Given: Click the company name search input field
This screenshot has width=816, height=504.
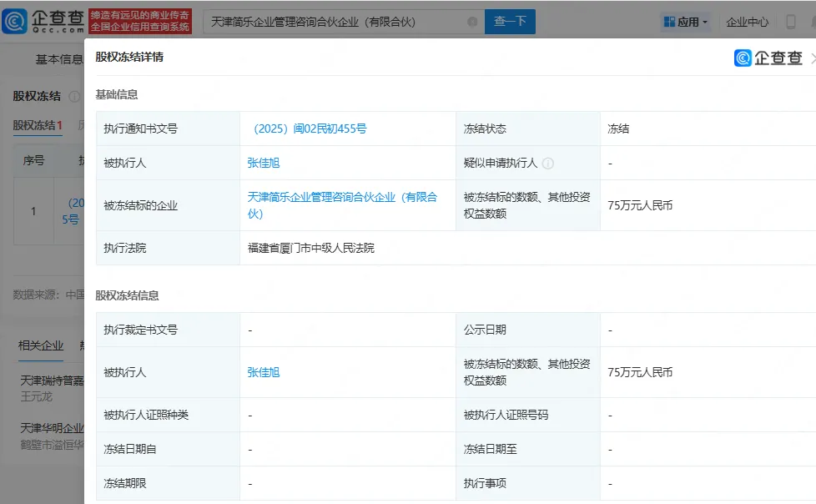Looking at the screenshot, I should [334, 22].
